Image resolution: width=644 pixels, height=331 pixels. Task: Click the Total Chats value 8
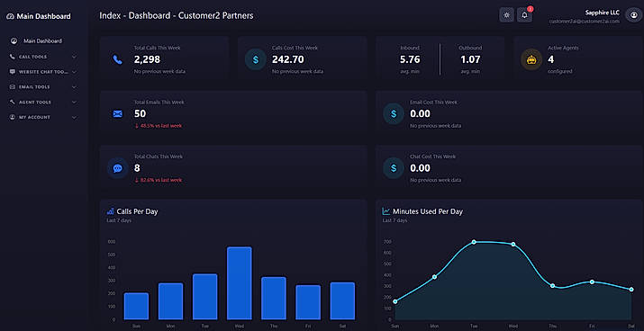pos(137,168)
